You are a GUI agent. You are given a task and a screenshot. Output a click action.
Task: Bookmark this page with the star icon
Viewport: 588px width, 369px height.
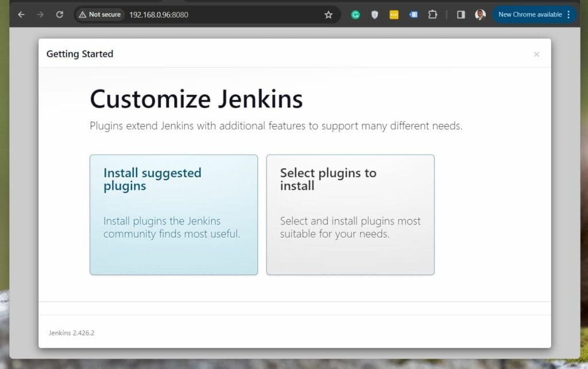coord(328,14)
